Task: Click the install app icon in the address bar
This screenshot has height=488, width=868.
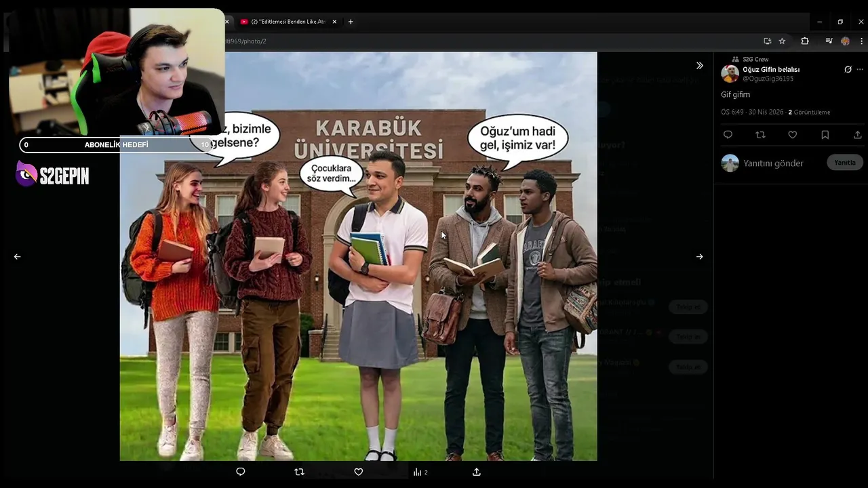Action: tap(767, 41)
